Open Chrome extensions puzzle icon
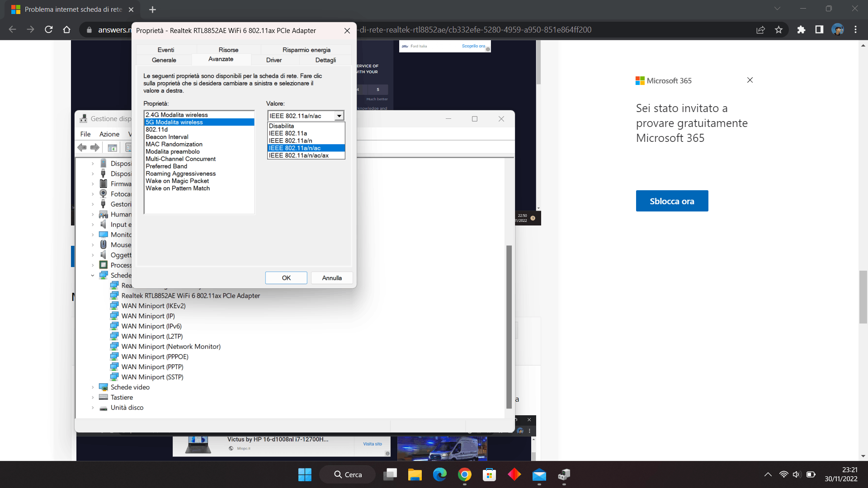The width and height of the screenshot is (868, 488). coord(801,30)
